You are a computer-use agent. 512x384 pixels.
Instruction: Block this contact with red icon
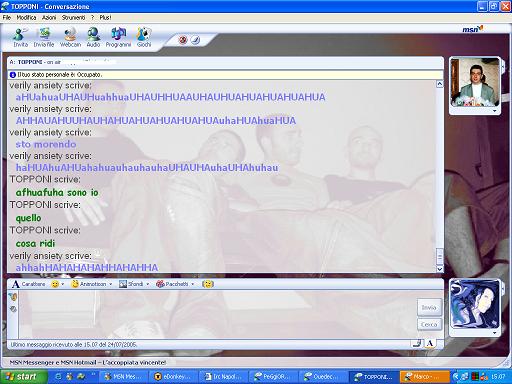(x=183, y=40)
